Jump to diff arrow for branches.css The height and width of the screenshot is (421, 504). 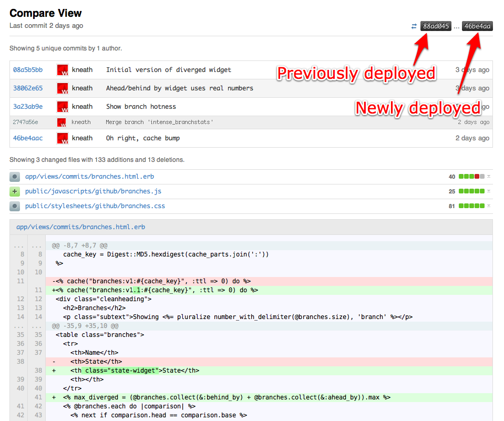pos(489,206)
